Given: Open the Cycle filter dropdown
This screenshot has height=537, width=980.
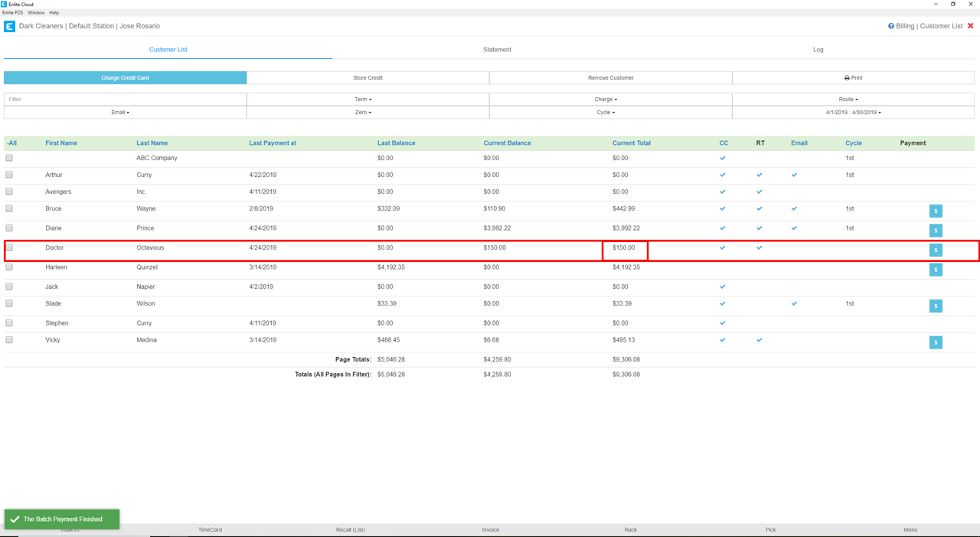Looking at the screenshot, I should point(610,112).
